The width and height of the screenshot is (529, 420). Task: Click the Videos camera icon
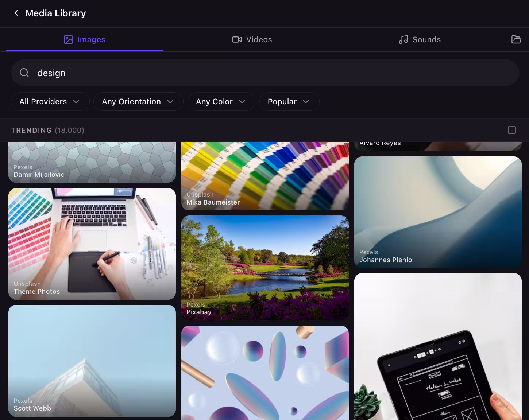tap(237, 39)
